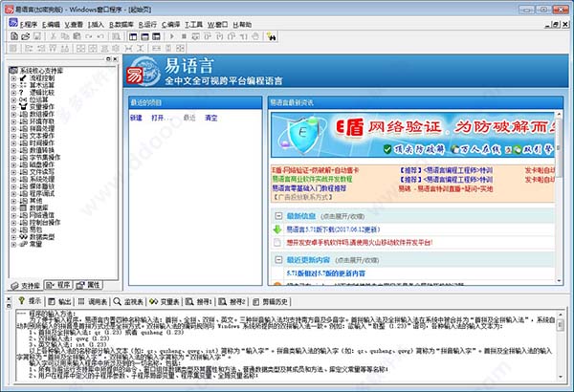The width and height of the screenshot is (574, 392).
Task: Open the 帮助 menu
Action: tap(242, 25)
